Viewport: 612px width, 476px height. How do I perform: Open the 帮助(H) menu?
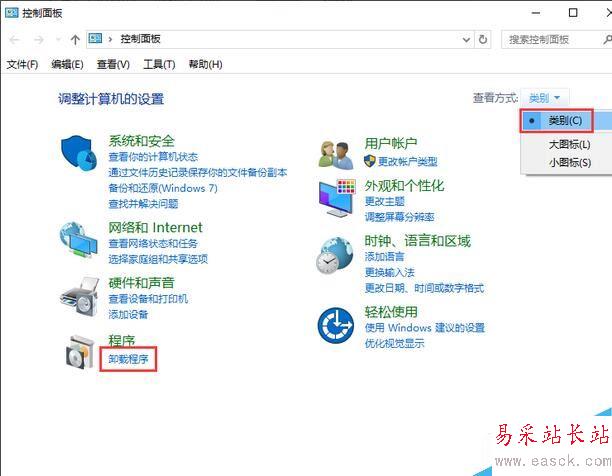click(205, 64)
